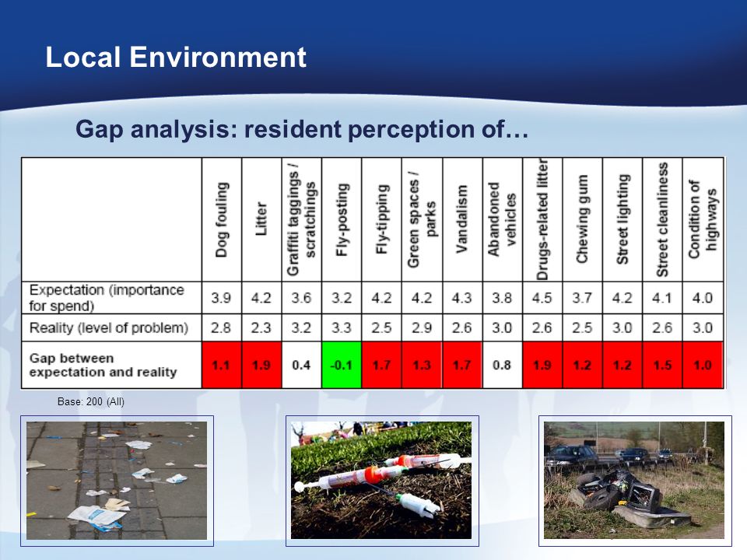Select the "Green spaces / parks" header
Image resolution: width=747 pixels, height=560 pixels.
[x=422, y=220]
